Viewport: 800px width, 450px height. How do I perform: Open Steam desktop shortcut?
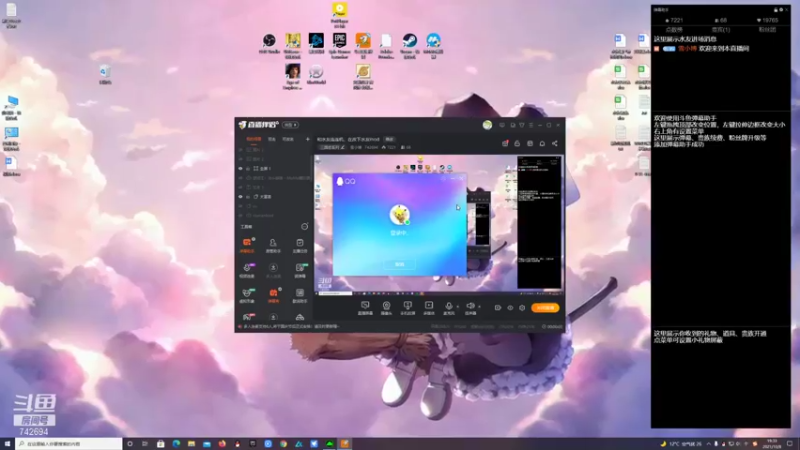click(409, 45)
